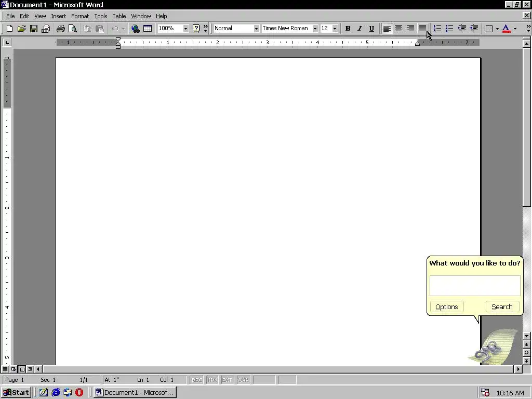The image size is (532, 399).
Task: Send document by e-mail via envelope icon
Action: tap(46, 29)
